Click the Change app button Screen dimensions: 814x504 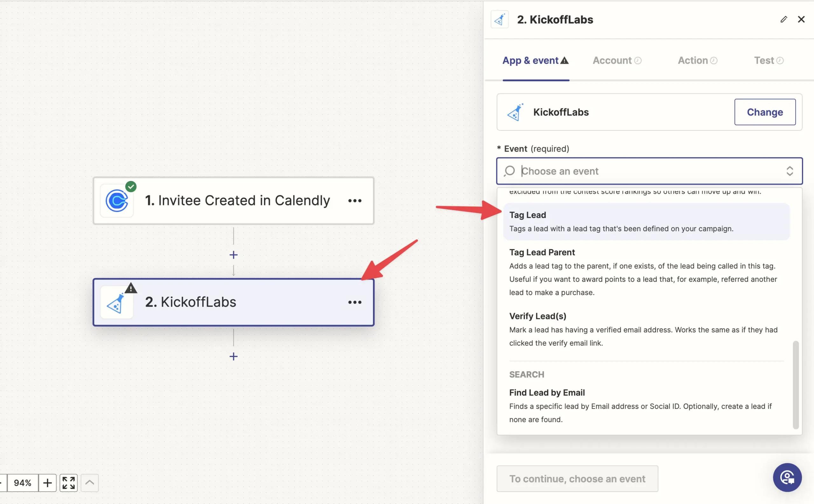click(765, 112)
